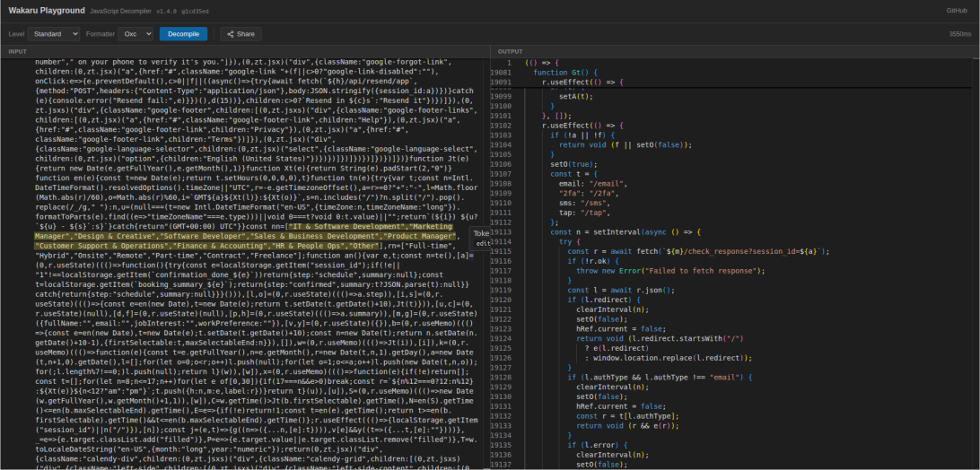Click highlighted 'Customer Support & Operations' string

[x=102, y=246]
